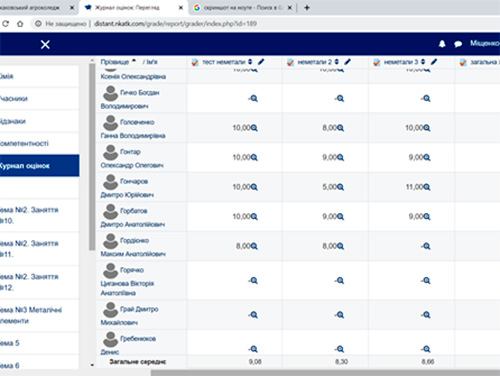Close the Журнал оцінок browser tab
Viewport: 500px width, 376px height.
(x=181, y=7)
